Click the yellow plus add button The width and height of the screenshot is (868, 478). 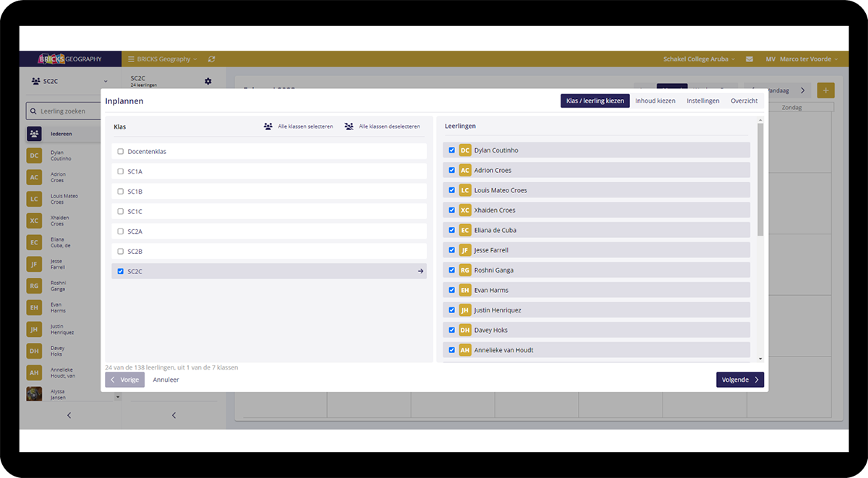(825, 90)
